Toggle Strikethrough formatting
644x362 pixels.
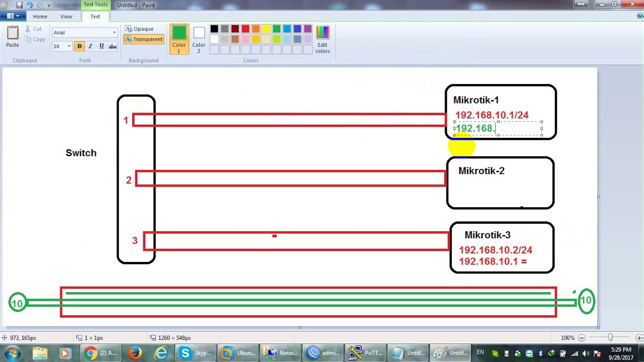(113, 46)
